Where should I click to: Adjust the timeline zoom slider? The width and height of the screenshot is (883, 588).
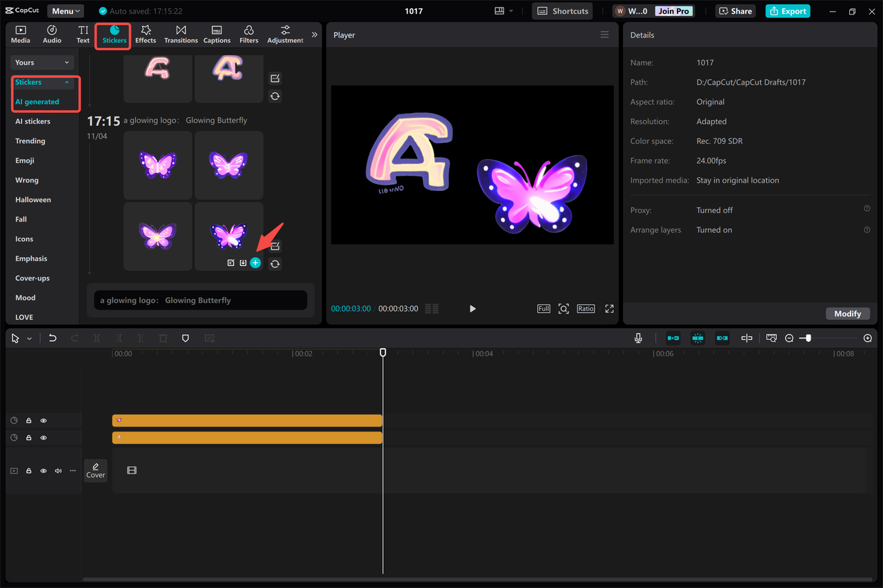(808, 338)
